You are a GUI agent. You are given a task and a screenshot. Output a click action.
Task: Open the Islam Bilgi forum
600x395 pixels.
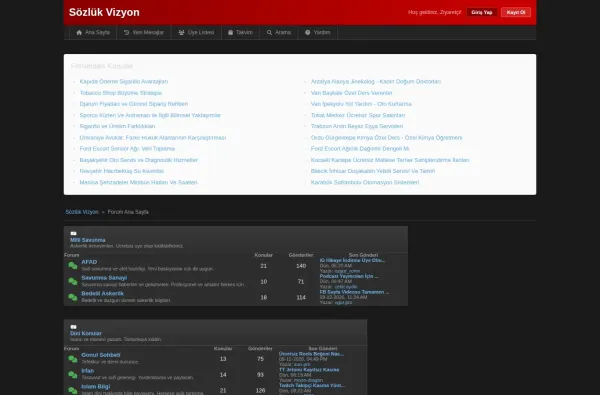coord(96,387)
